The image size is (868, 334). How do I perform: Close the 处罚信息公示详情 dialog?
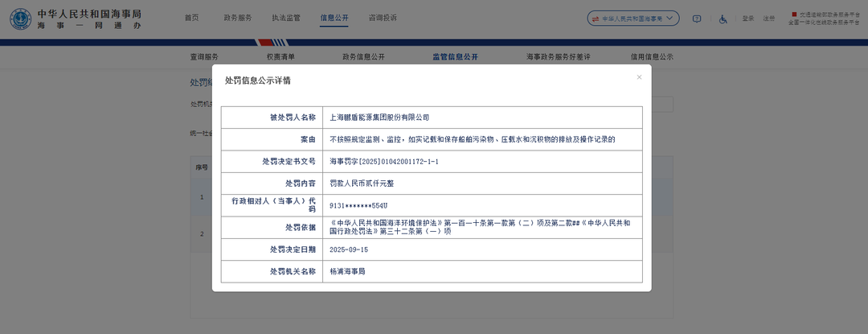pos(640,77)
